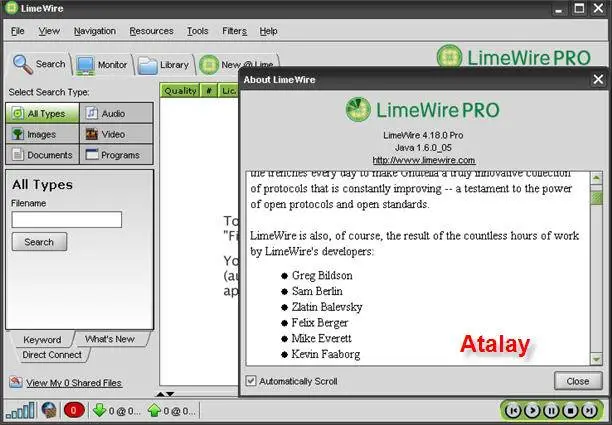This screenshot has width=612, height=425.
Task: Click the Video film icon
Action: pyautogui.click(x=92, y=134)
